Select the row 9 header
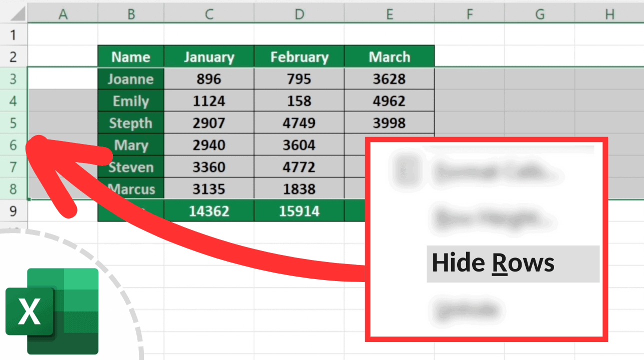 point(13,211)
